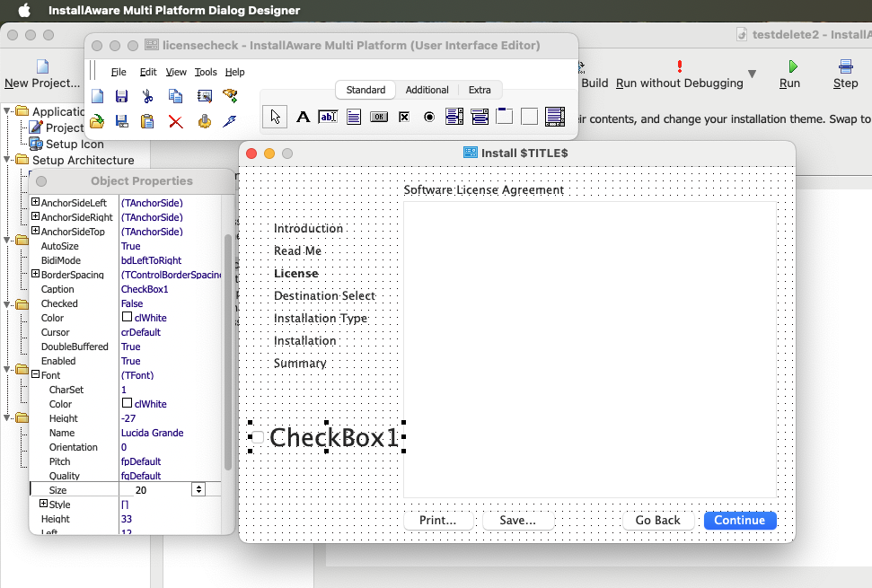Click the Cut scissors icon

coord(148,96)
